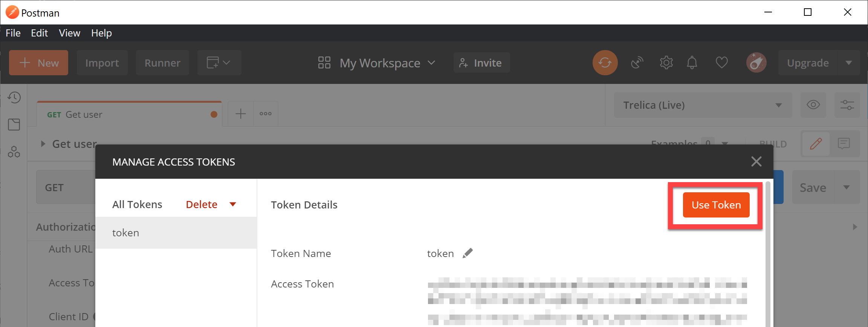Open the user avatar menu

tap(756, 62)
